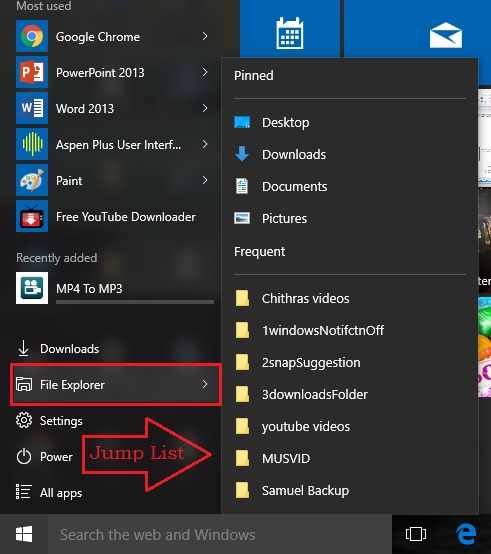Click the Samuel Backup folder name
The image size is (491, 554).
click(x=305, y=491)
